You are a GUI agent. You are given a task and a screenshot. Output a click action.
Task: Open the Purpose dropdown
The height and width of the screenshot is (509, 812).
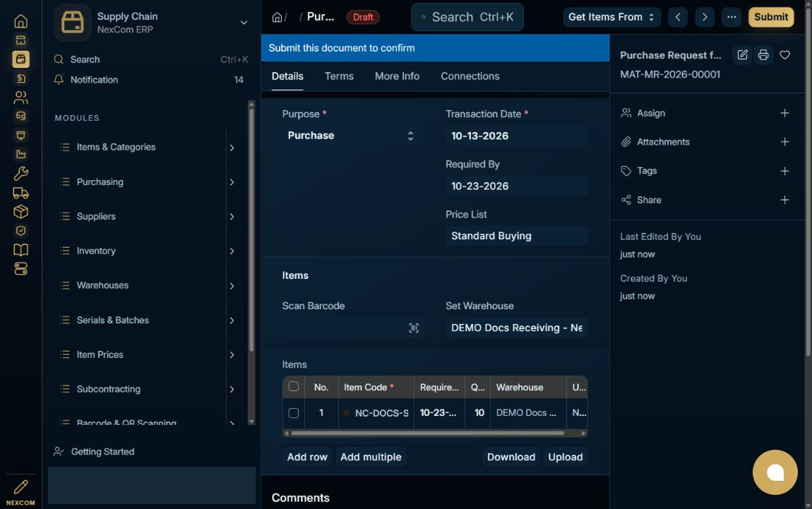click(353, 136)
